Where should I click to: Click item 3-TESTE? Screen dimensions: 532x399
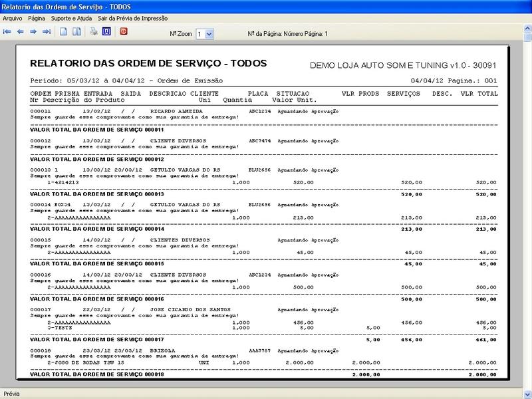(60, 328)
